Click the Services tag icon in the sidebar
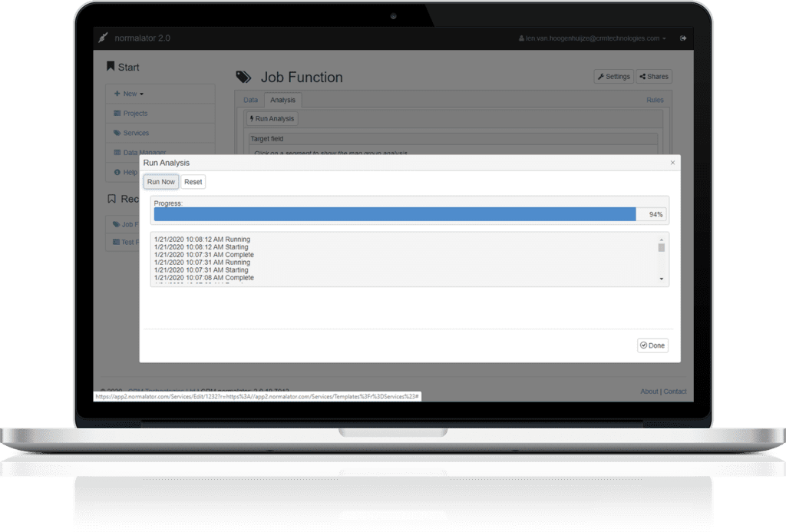 click(x=117, y=133)
